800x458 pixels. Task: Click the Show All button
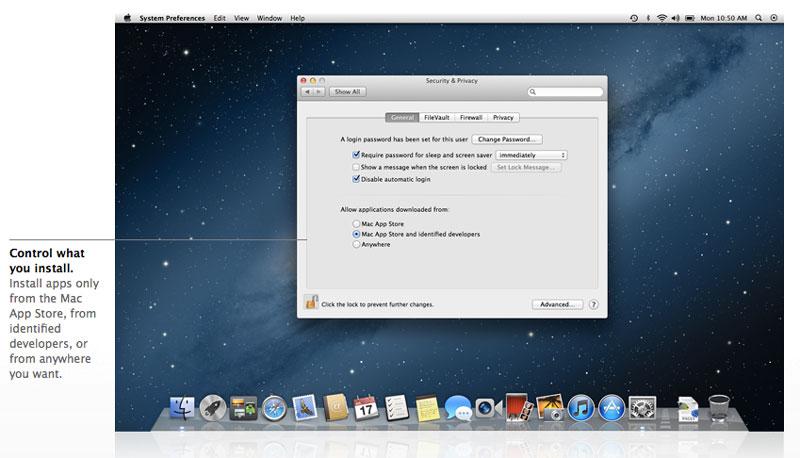pos(347,92)
